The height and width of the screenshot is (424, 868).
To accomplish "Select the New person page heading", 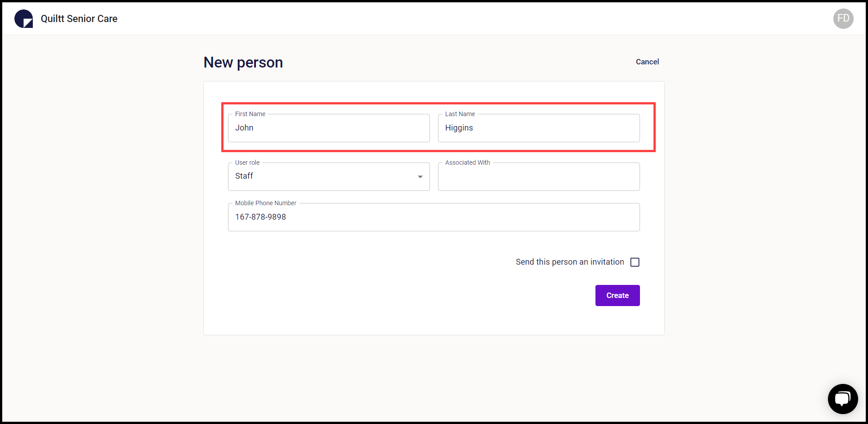I will coord(243,62).
